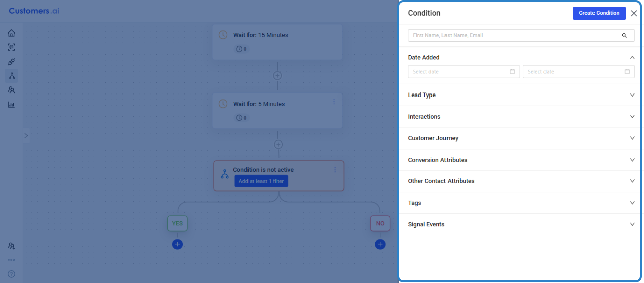Click the clock icon of 15 Minutes wait
The width and height of the screenshot is (644, 283).
(x=223, y=35)
